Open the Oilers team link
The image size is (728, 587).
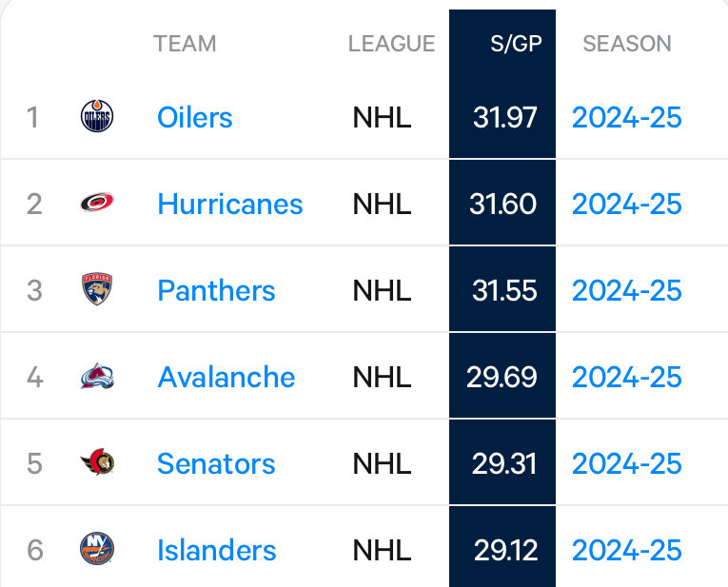click(x=194, y=117)
